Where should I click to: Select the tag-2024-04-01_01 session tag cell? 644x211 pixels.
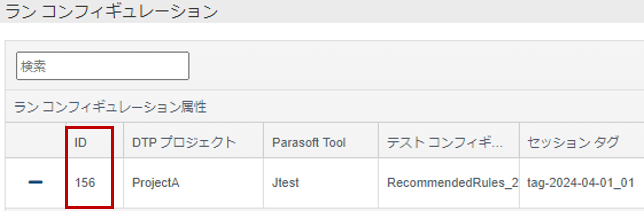(x=581, y=183)
